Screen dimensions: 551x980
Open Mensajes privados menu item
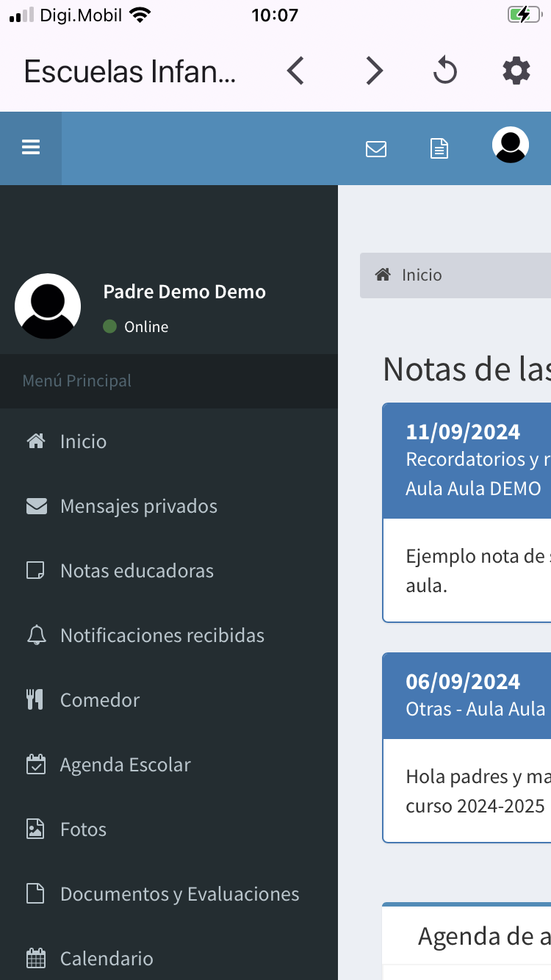click(x=138, y=506)
